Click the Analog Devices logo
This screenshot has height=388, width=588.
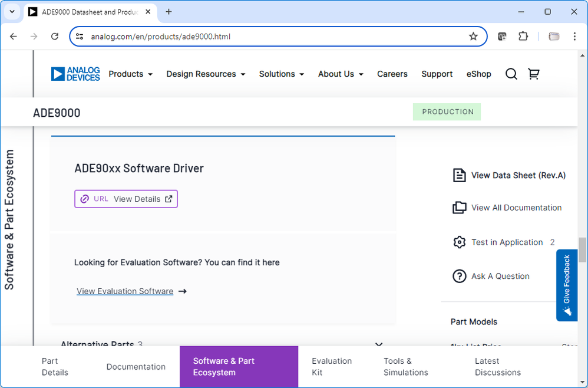tap(75, 74)
